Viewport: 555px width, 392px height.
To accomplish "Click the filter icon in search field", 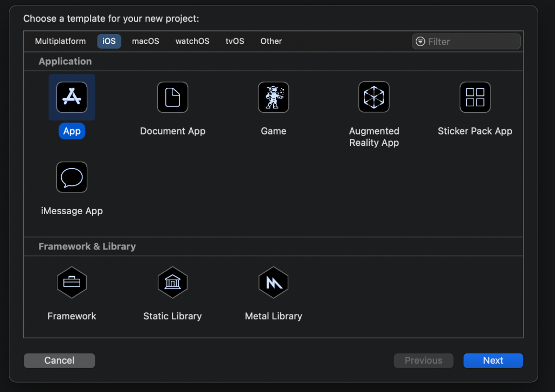I will coord(420,41).
